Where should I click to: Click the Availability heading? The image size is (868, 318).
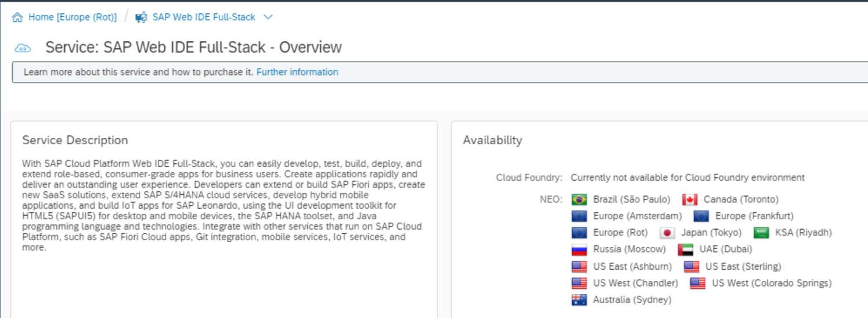click(x=492, y=140)
